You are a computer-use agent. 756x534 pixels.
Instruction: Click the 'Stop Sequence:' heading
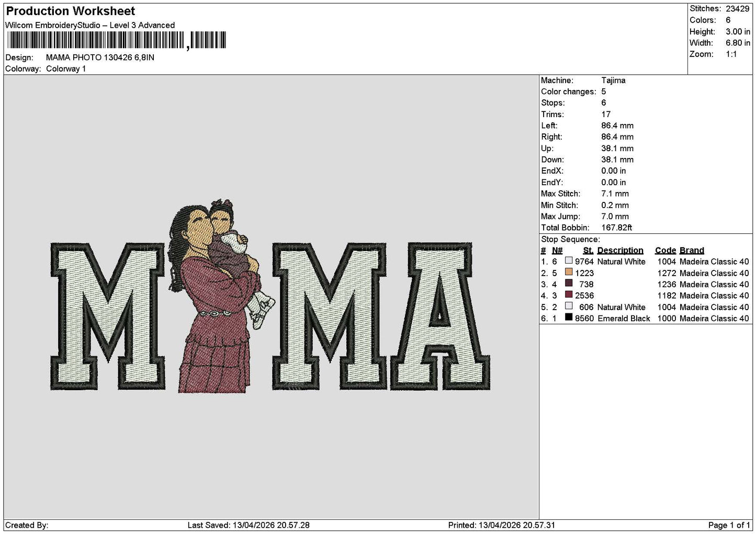[x=571, y=240]
